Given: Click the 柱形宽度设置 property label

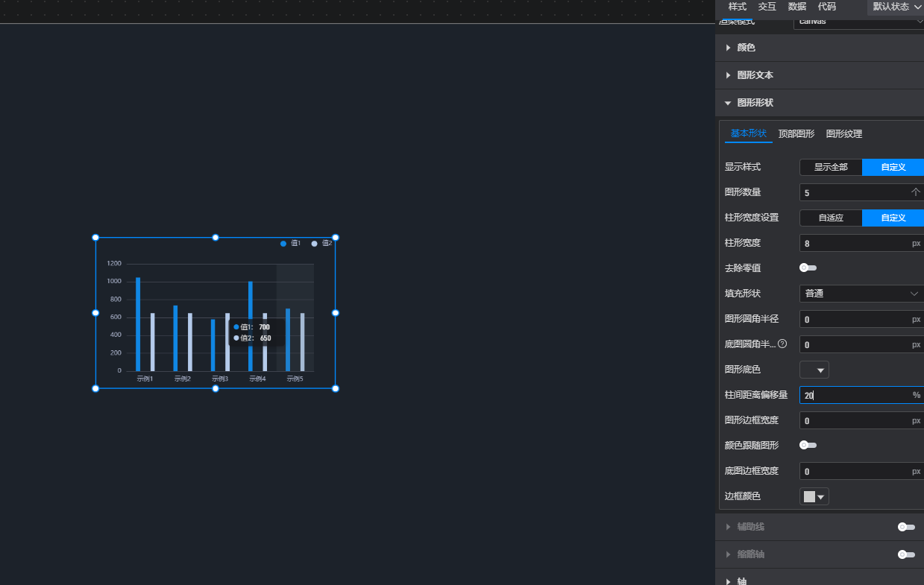Looking at the screenshot, I should (752, 218).
